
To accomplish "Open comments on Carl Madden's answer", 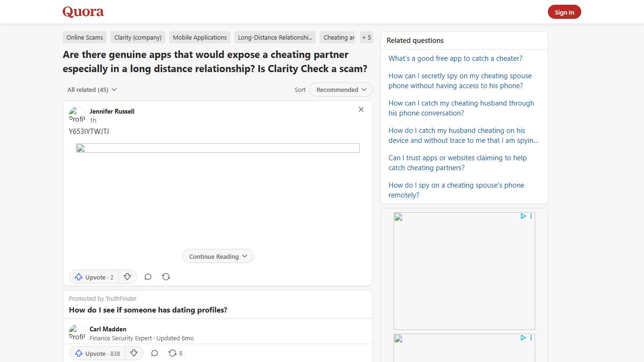I will [x=155, y=354].
